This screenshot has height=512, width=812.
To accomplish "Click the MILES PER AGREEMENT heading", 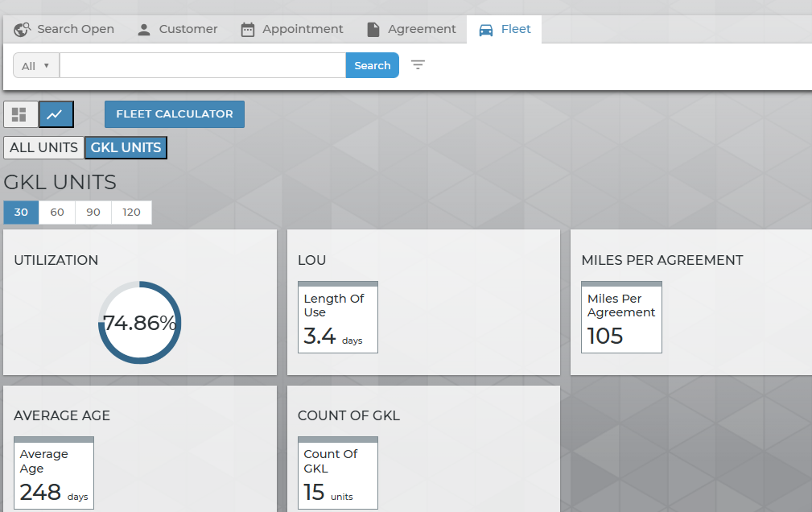I will click(x=662, y=260).
